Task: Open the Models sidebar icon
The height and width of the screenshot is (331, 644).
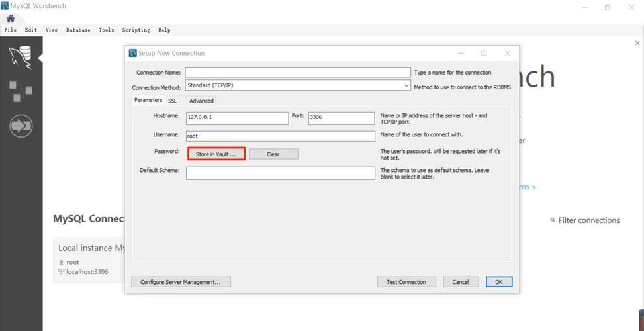Action: point(21,91)
